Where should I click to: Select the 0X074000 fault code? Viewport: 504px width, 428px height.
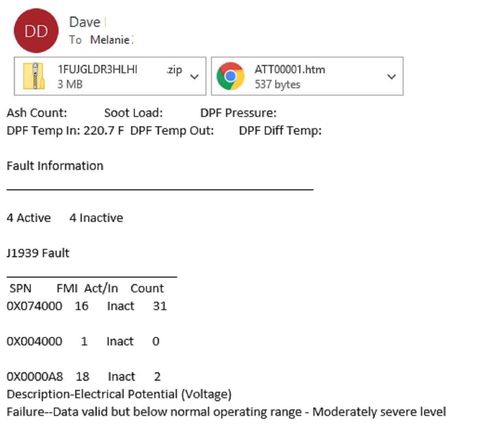click(x=34, y=306)
